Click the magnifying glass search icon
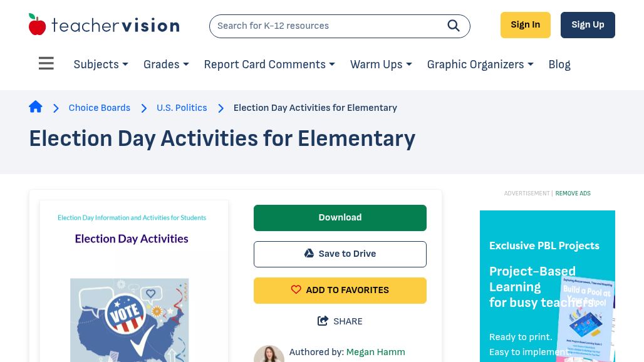Viewport: 644px width, 362px height. (454, 26)
